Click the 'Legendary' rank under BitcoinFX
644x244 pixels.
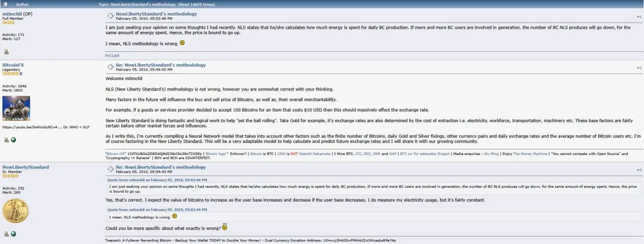11,70
